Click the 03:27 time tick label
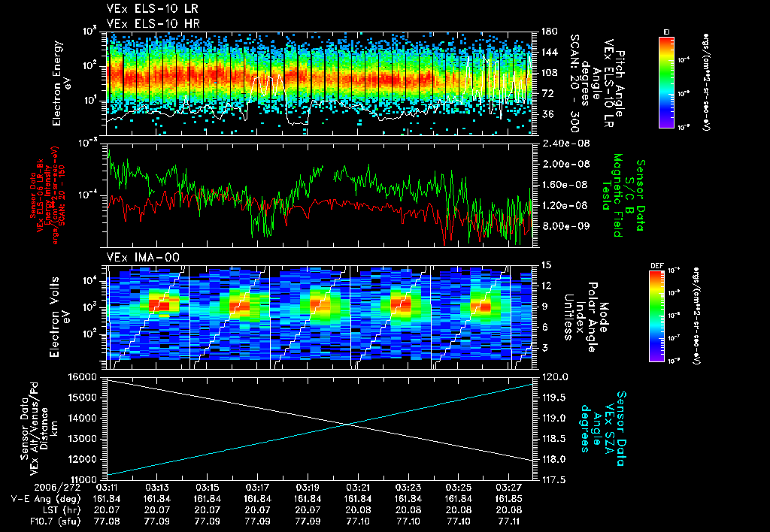Image resolution: width=770 pixels, height=532 pixels. click(509, 488)
